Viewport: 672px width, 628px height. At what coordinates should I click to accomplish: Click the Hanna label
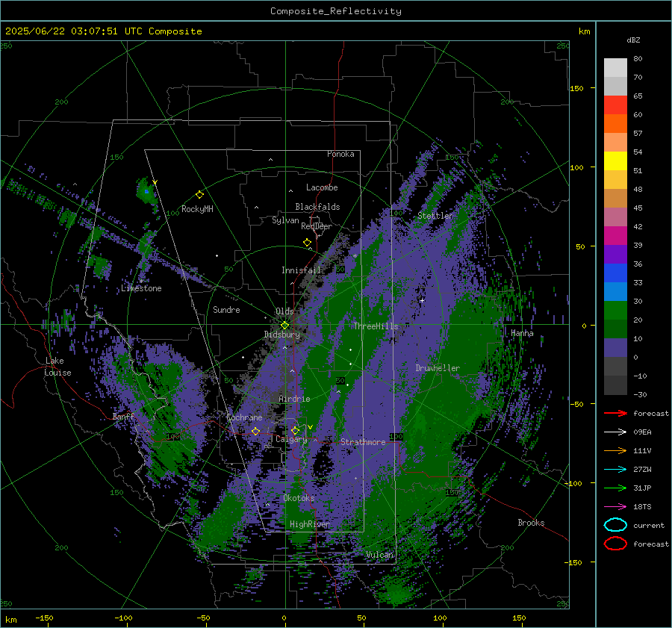click(522, 333)
